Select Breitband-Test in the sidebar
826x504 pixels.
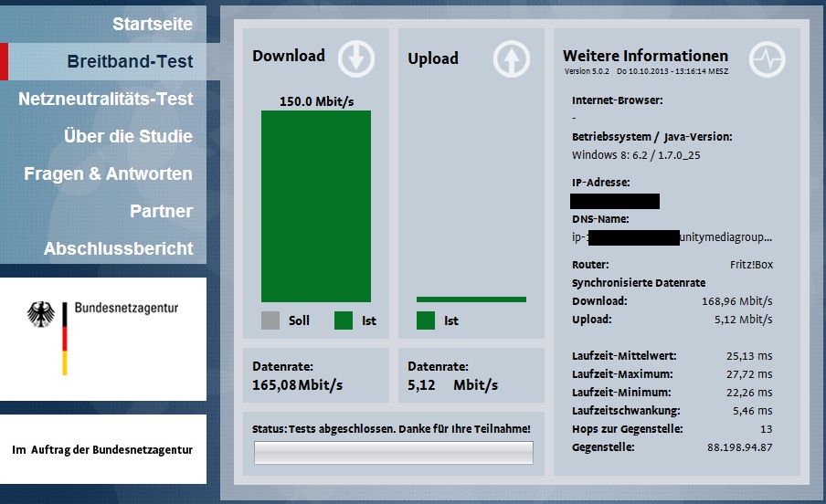[x=130, y=62]
